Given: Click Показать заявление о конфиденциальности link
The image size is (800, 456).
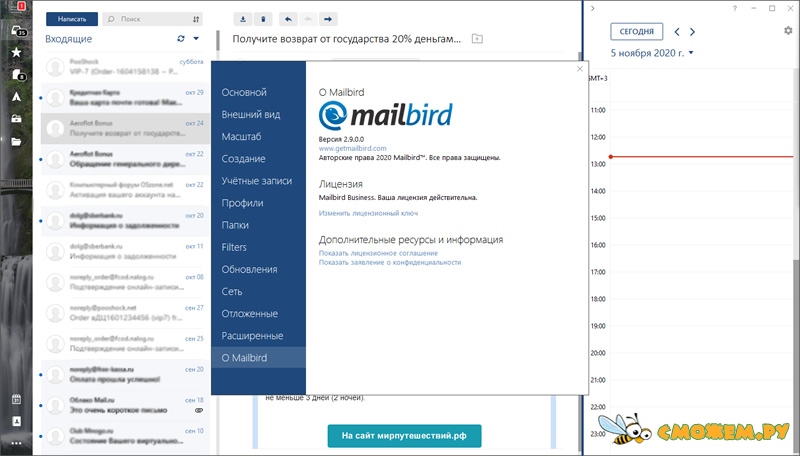Looking at the screenshot, I should tap(390, 262).
